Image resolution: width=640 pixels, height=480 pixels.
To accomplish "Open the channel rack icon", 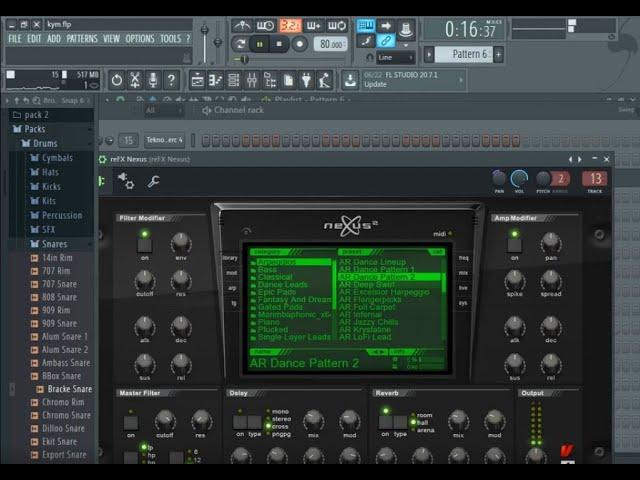I will (x=233, y=80).
